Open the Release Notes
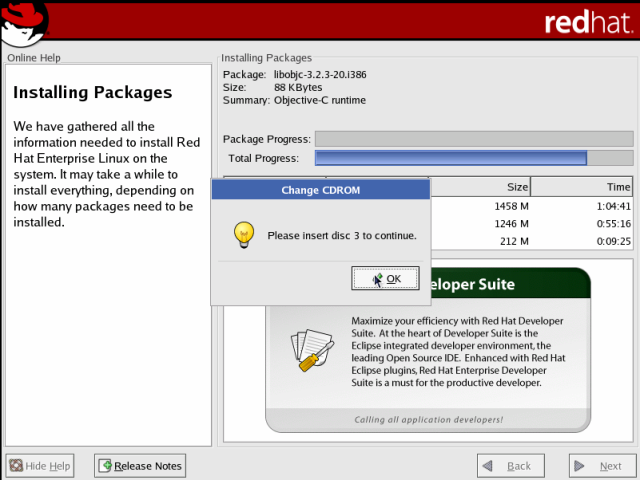The width and height of the screenshot is (640, 480). coord(140,466)
